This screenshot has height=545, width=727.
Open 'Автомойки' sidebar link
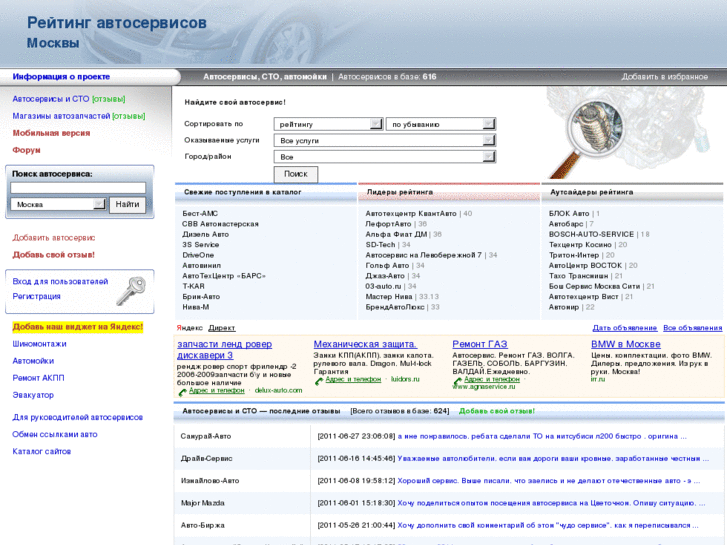33,360
